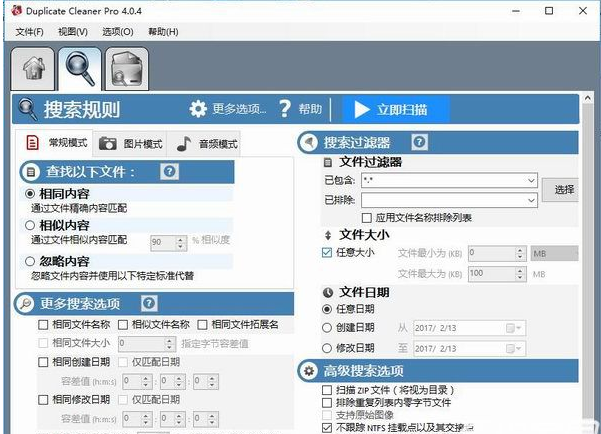601x434 pixels.
Task: Select the 创建日期 radio button
Action: (327, 328)
